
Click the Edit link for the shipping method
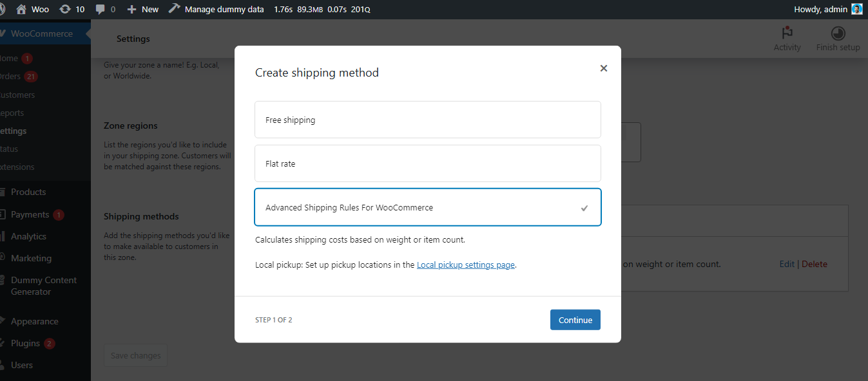click(787, 264)
